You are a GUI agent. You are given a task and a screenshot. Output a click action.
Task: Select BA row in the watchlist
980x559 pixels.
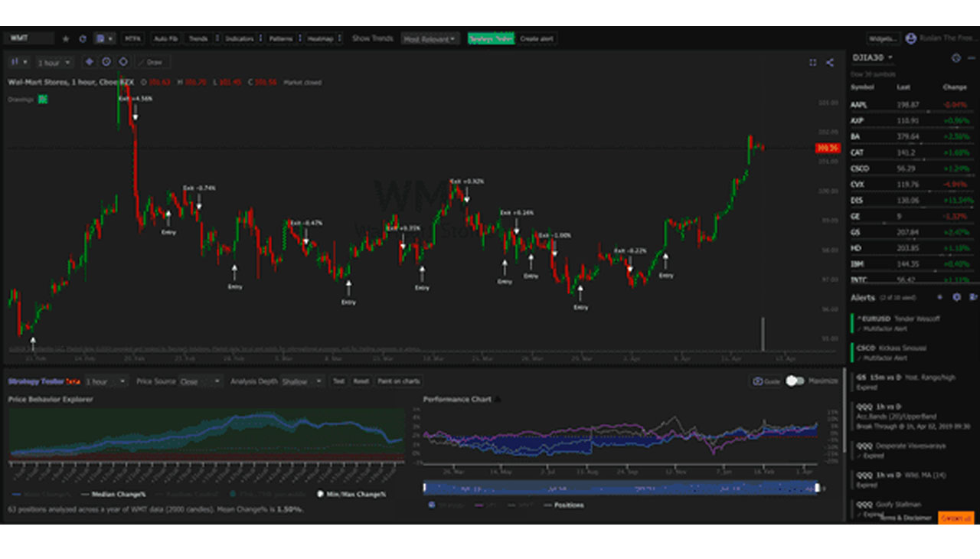(913, 136)
